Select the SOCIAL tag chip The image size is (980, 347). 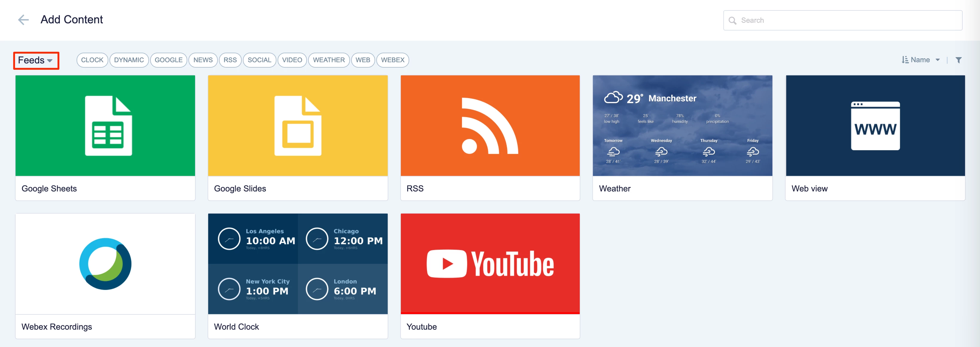tap(259, 60)
